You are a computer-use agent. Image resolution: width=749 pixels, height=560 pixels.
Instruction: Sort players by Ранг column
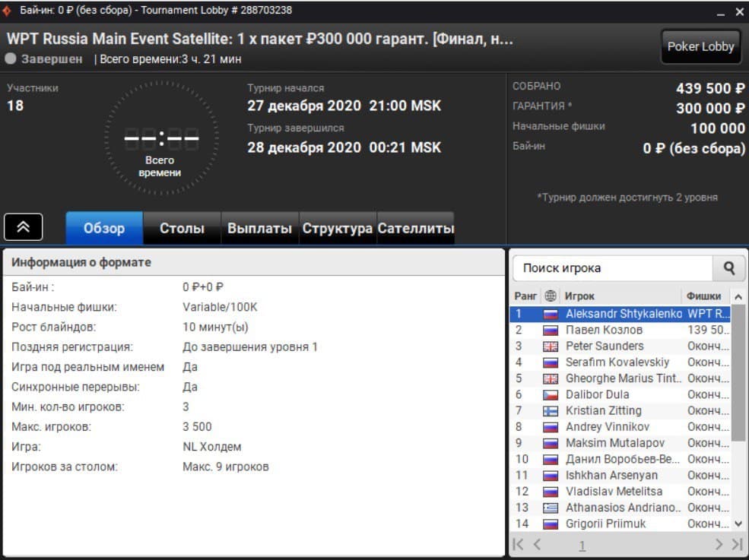[525, 296]
